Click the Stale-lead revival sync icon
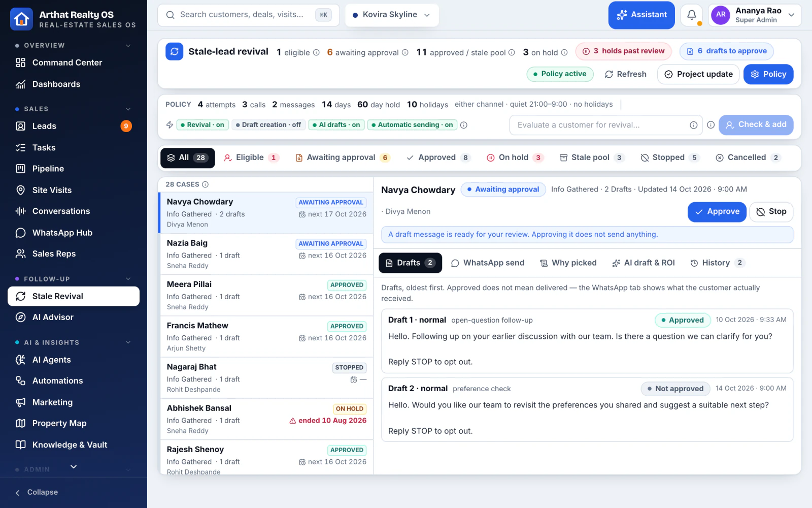Screen dimensions: 812x508 pyautogui.click(x=174, y=51)
